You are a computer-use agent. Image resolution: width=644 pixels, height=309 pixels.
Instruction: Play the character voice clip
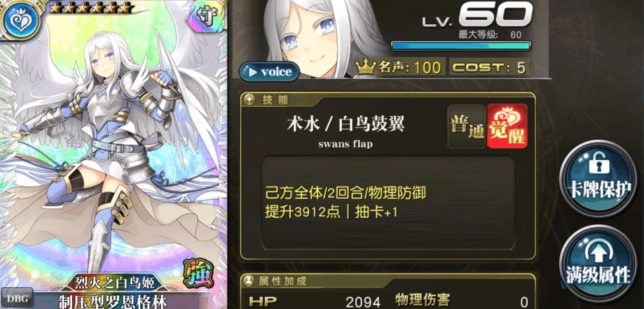pyautogui.click(x=269, y=72)
